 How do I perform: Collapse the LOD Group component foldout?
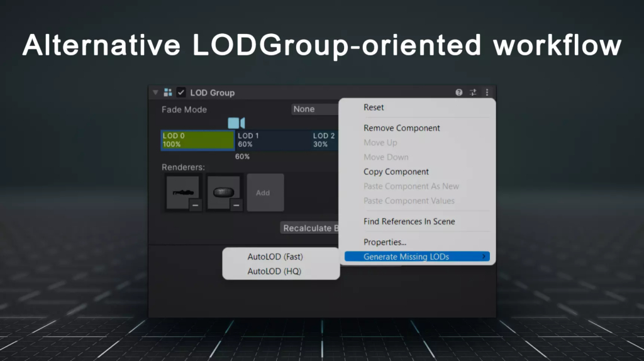coord(155,92)
